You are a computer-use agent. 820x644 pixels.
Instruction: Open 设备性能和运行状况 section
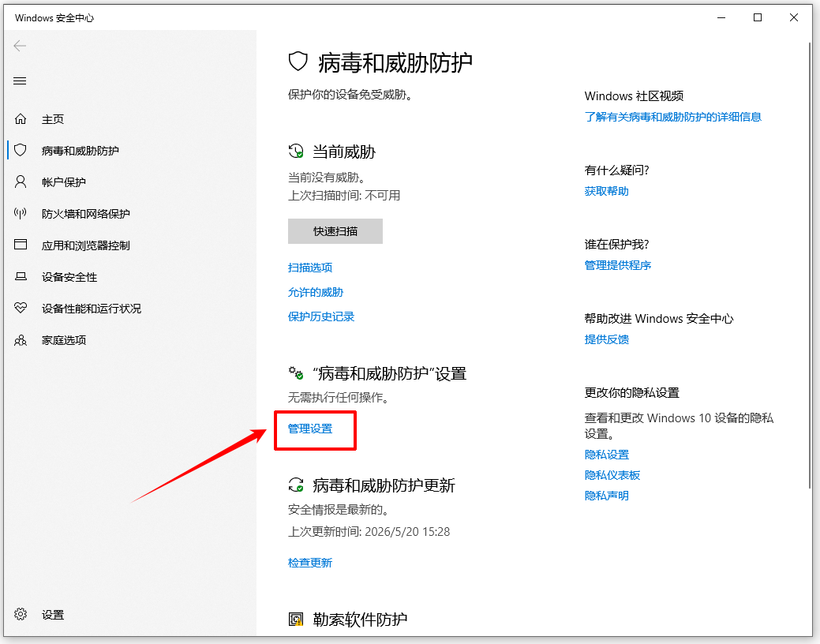tap(92, 309)
